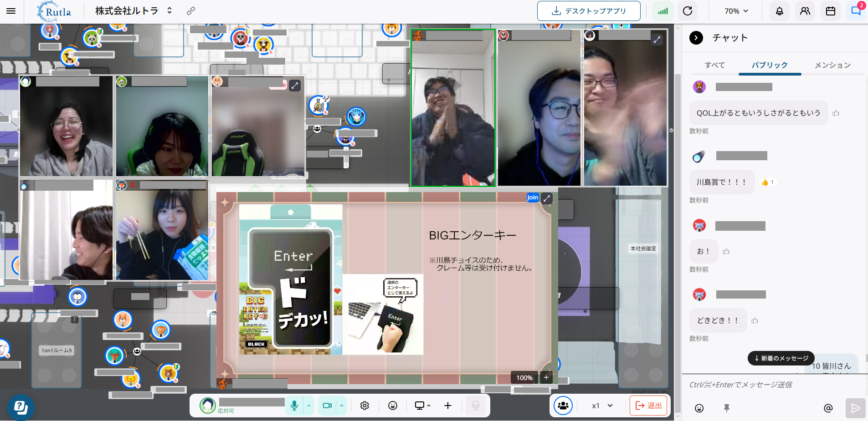Open the members list icon
Screen dimensions: 868x421
pyautogui.click(x=805, y=11)
